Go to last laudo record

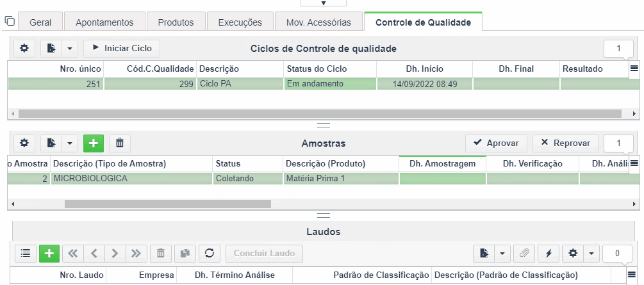[136, 254]
